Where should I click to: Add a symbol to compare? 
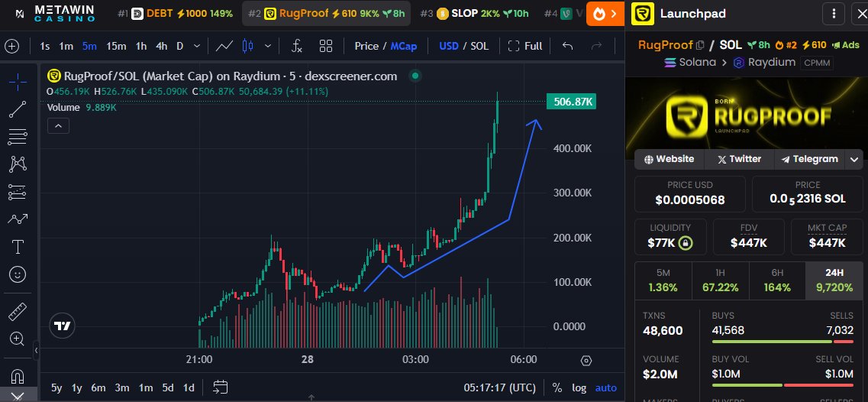(11, 46)
